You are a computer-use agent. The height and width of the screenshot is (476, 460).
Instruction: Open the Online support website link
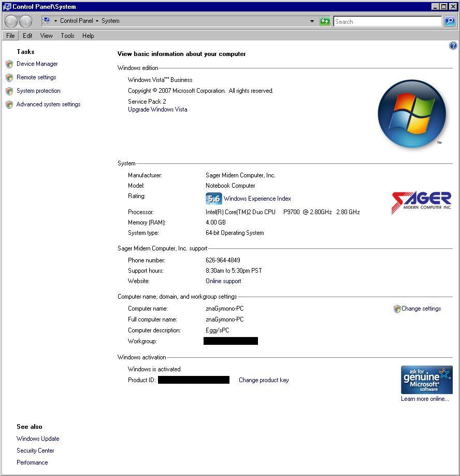[223, 282]
